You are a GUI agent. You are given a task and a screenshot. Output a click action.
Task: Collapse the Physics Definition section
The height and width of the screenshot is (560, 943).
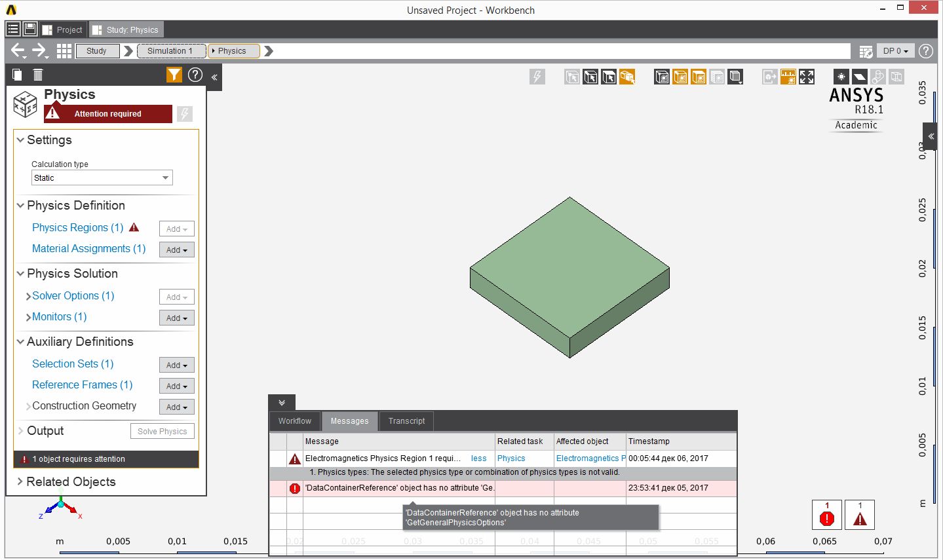click(x=20, y=206)
